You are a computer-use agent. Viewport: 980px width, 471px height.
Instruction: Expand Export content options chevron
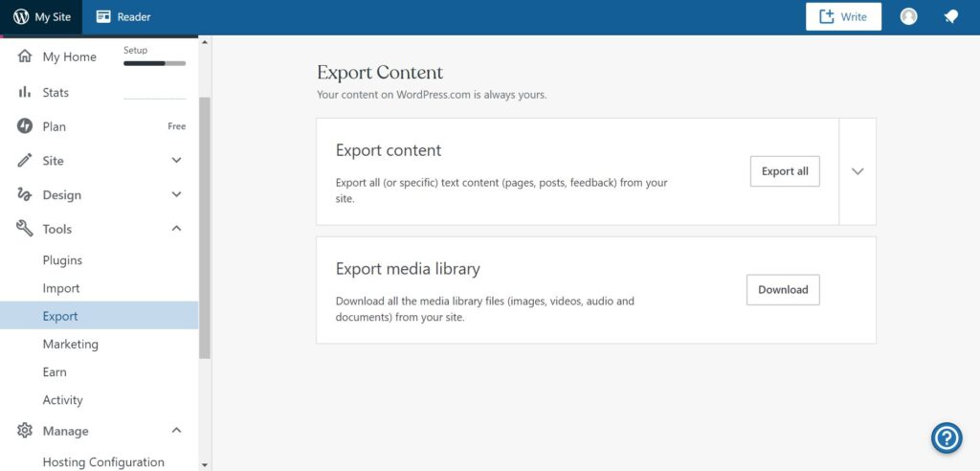pos(857,171)
